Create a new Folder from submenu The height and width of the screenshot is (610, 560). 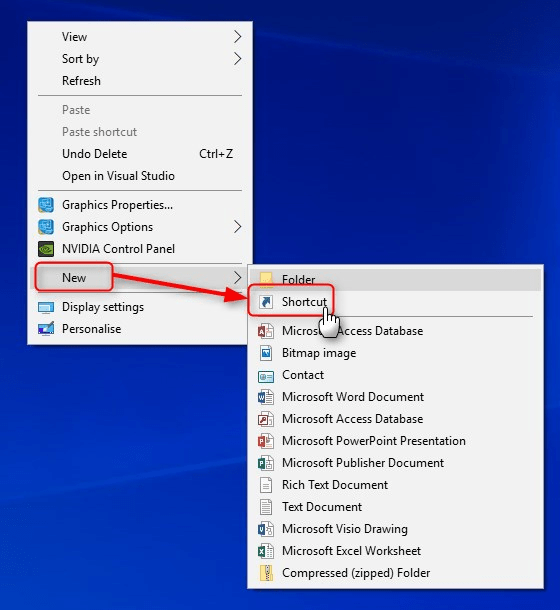tap(395, 280)
